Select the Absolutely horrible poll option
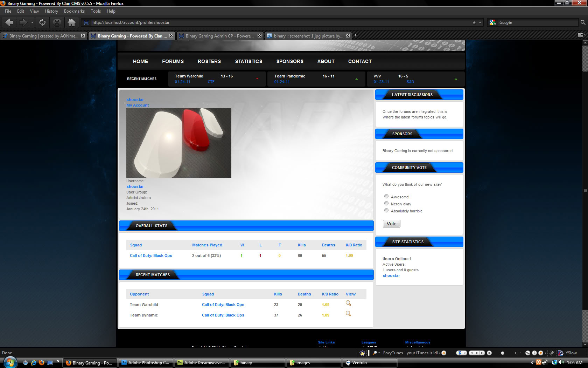Screen dimensions: 588x368 pyautogui.click(x=386, y=210)
